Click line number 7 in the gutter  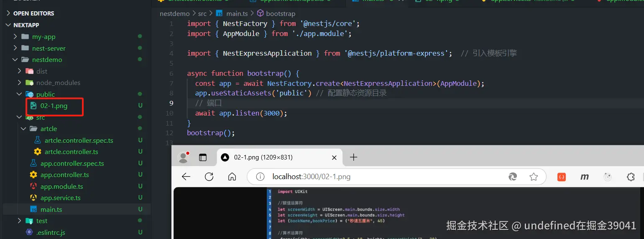[x=171, y=83]
